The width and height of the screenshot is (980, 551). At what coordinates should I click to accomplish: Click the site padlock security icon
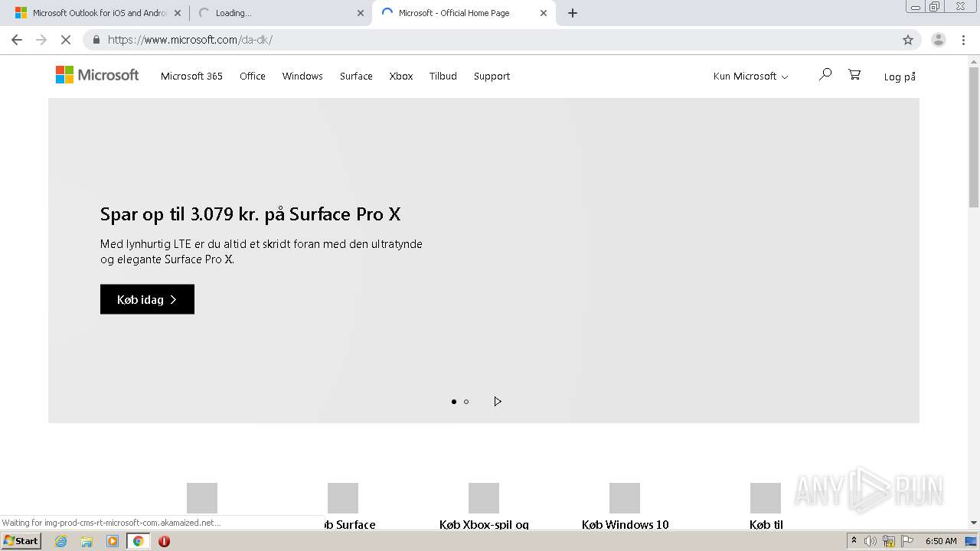96,40
